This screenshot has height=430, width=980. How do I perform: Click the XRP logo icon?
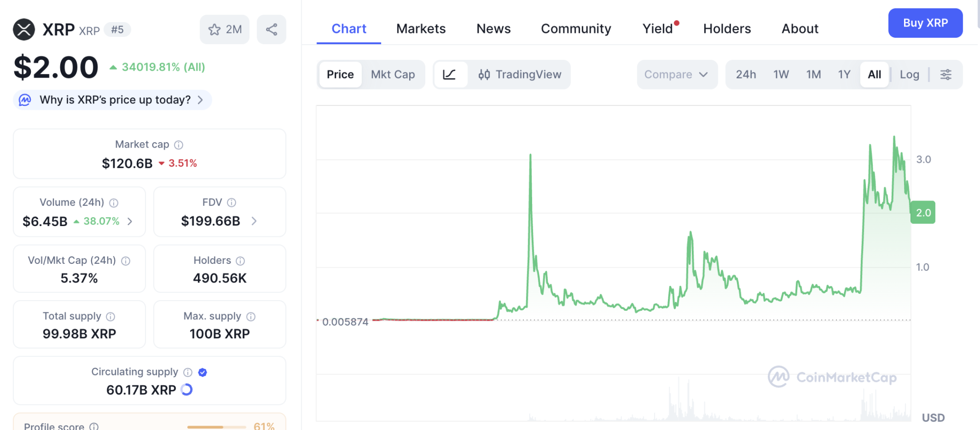24,29
